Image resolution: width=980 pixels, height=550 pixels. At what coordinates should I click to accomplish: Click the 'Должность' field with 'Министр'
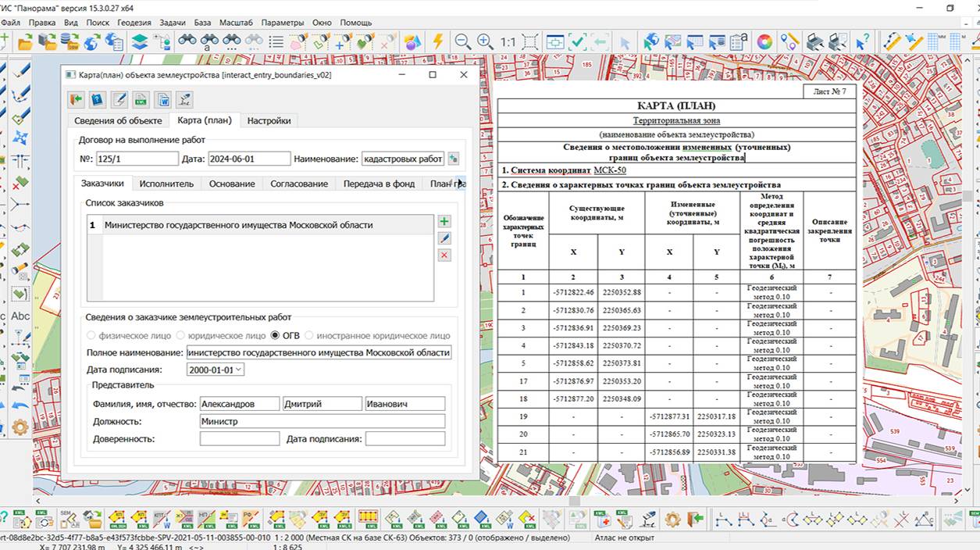[323, 421]
